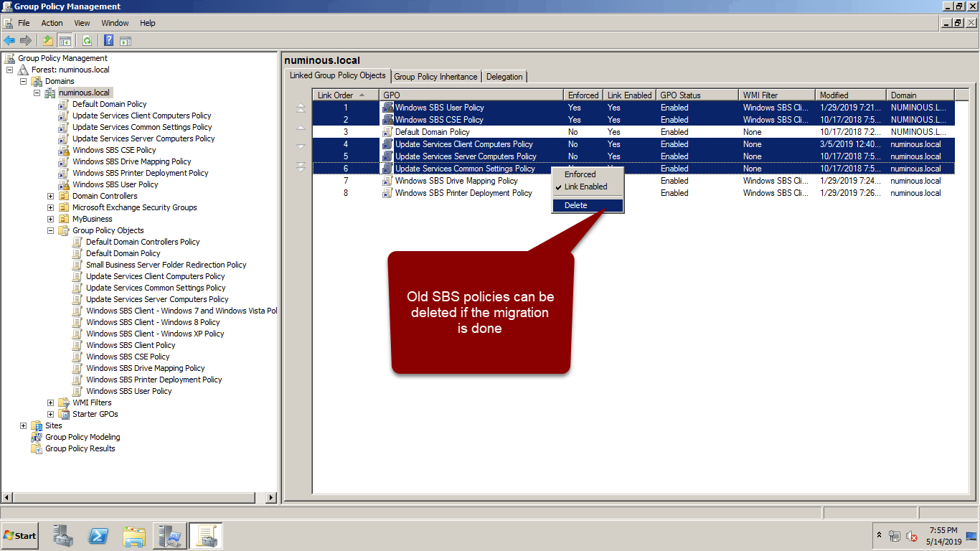Expand the WMI Filters node
The width and height of the screenshot is (980, 551).
click(x=51, y=402)
